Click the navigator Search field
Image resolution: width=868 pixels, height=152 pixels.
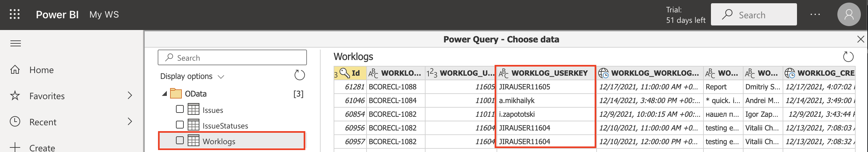click(232, 58)
